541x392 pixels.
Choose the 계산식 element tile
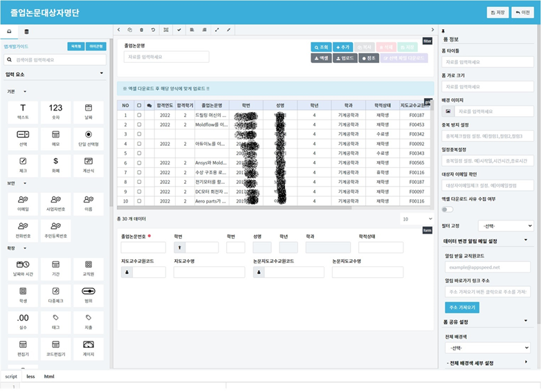click(x=89, y=165)
